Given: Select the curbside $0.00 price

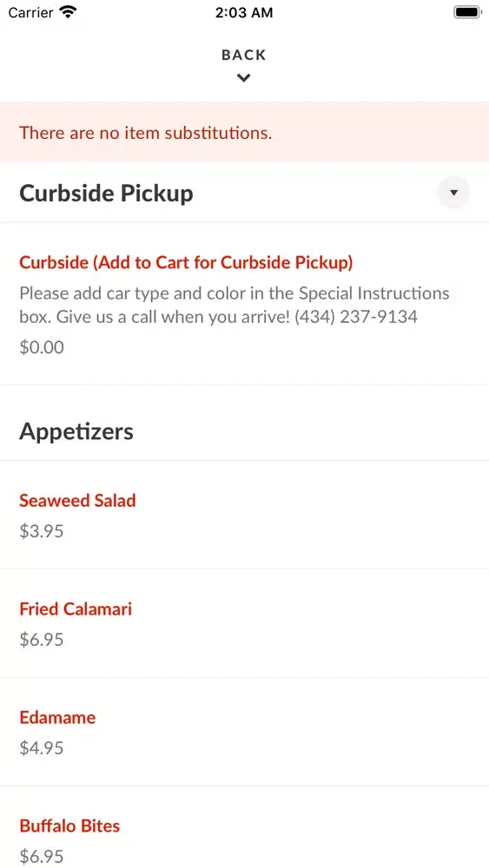Looking at the screenshot, I should (x=42, y=348).
